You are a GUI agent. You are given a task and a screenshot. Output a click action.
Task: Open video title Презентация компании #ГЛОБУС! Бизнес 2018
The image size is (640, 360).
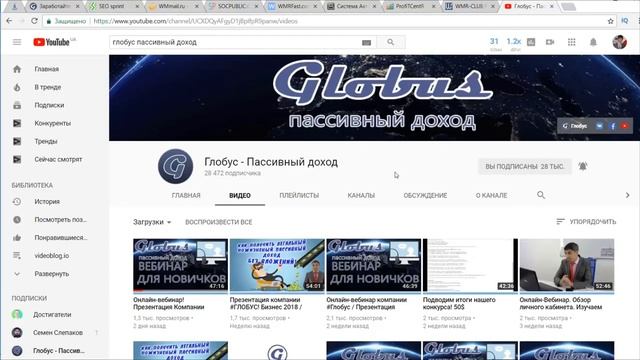point(266,303)
